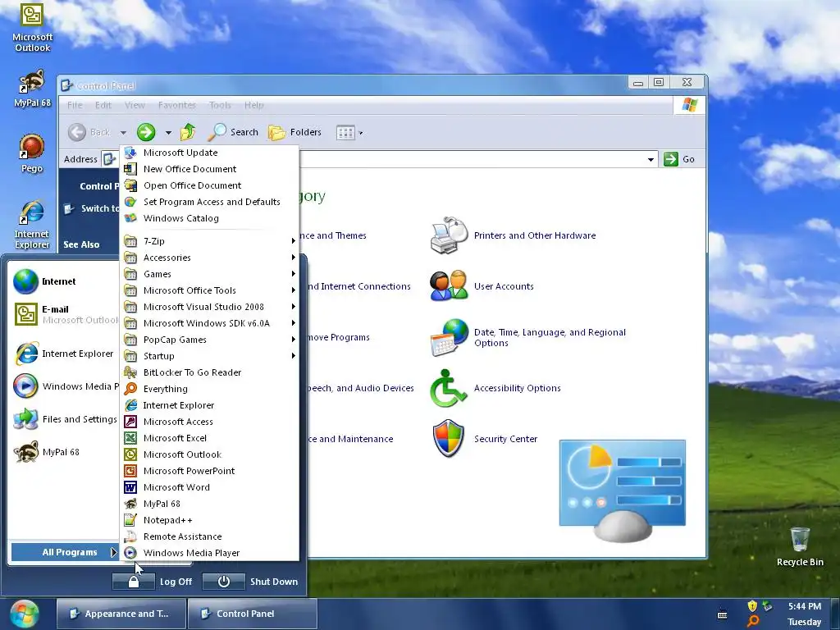Open the Tools menu
This screenshot has height=630, width=840.
pos(220,106)
